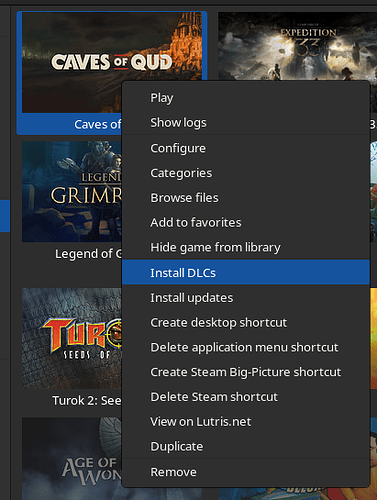This screenshot has height=500, width=377.
Task: Choose Hide game from library
Action: click(x=246, y=247)
